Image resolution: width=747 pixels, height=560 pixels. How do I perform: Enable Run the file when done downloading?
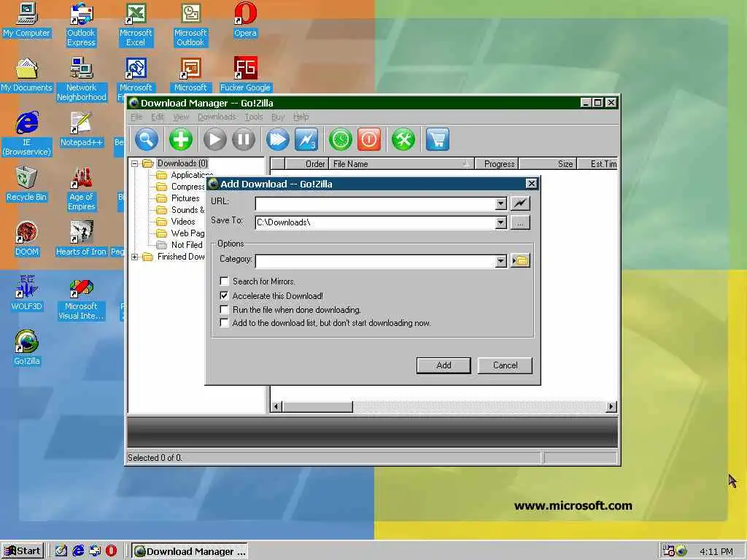pyautogui.click(x=224, y=309)
